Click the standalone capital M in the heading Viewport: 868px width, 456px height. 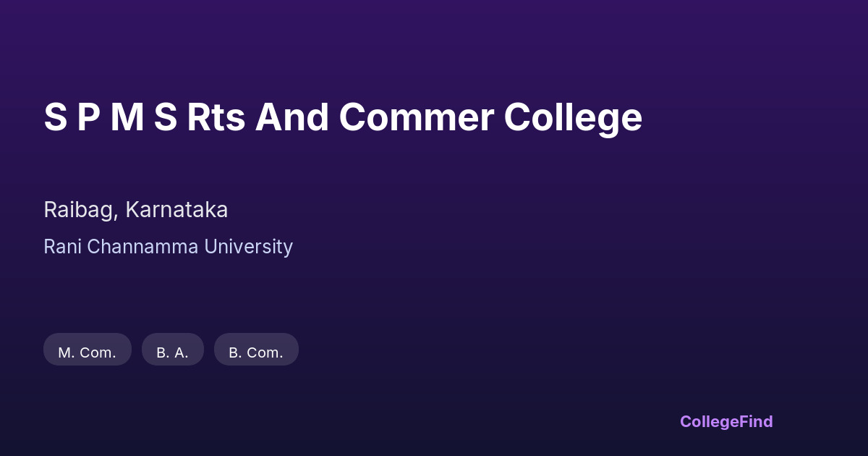point(126,117)
